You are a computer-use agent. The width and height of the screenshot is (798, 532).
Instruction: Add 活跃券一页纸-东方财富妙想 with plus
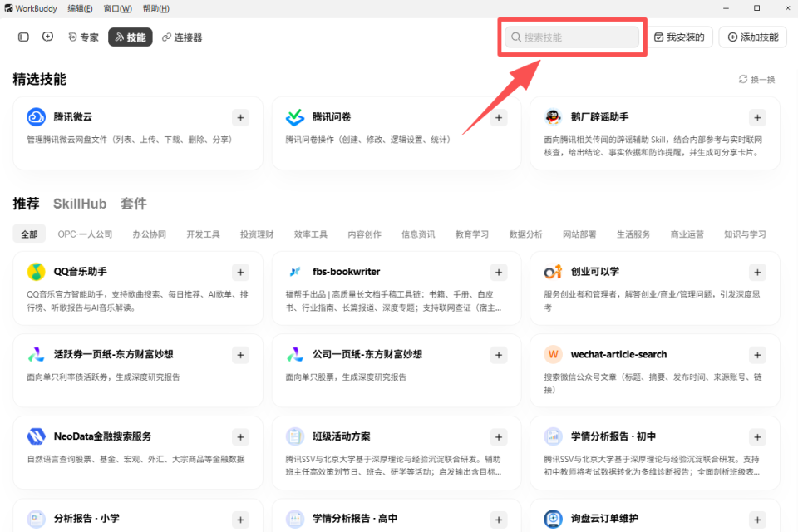pos(241,355)
